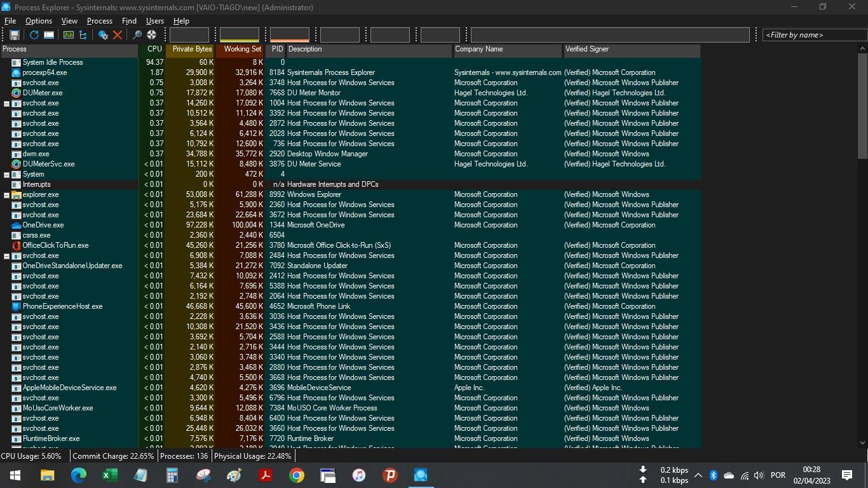Click the Processes: 136 status text
Screen dimensions: 868x488
click(x=184, y=456)
